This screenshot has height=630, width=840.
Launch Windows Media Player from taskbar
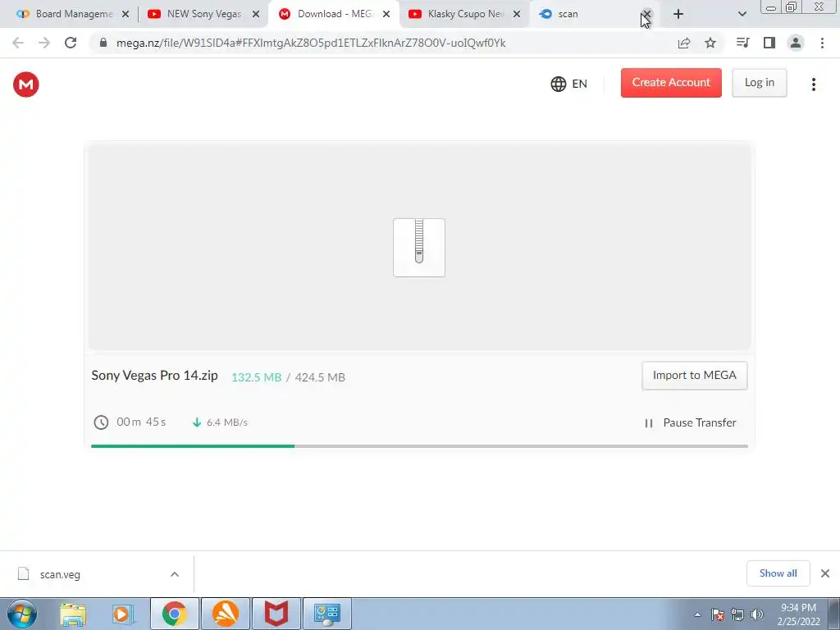[x=123, y=614]
